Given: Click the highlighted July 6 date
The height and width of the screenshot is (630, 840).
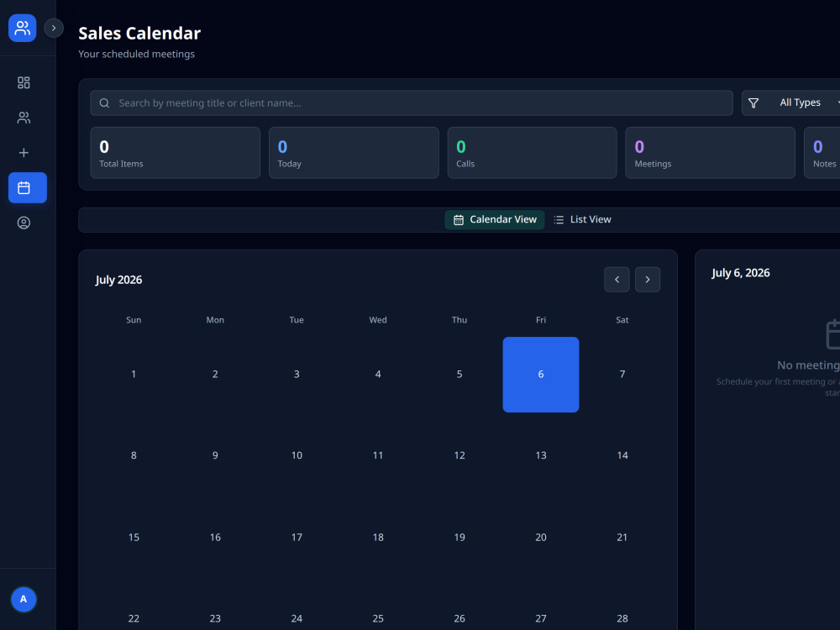Looking at the screenshot, I should (x=541, y=375).
